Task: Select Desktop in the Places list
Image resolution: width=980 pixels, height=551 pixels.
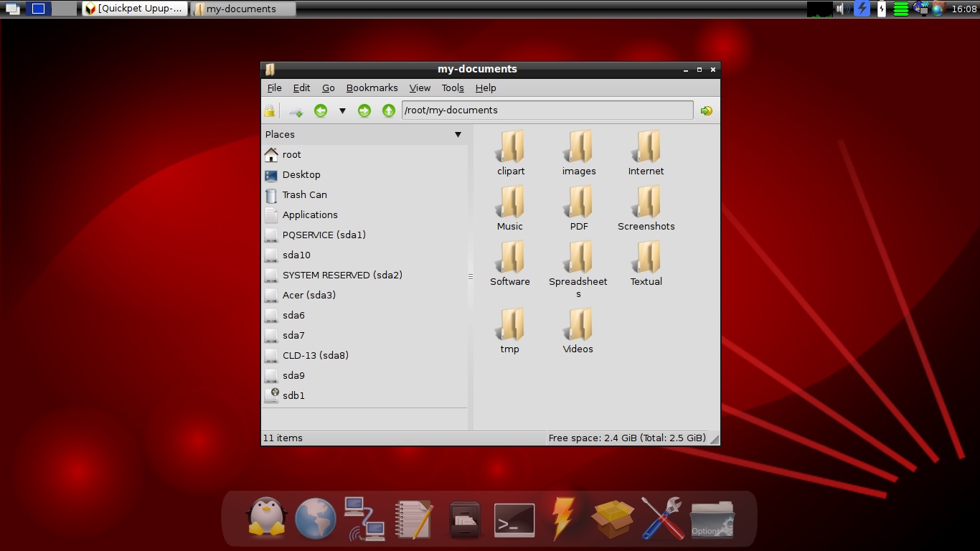Action: (364, 174)
